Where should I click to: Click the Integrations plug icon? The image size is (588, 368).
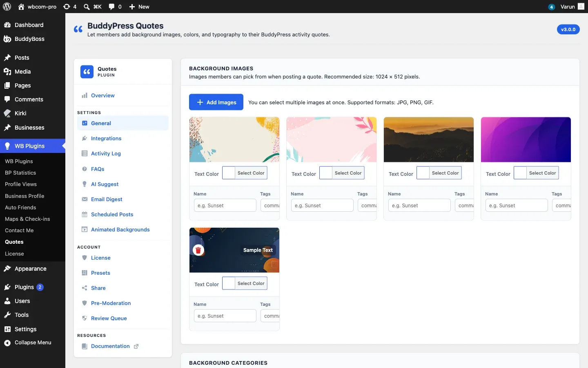(x=85, y=139)
